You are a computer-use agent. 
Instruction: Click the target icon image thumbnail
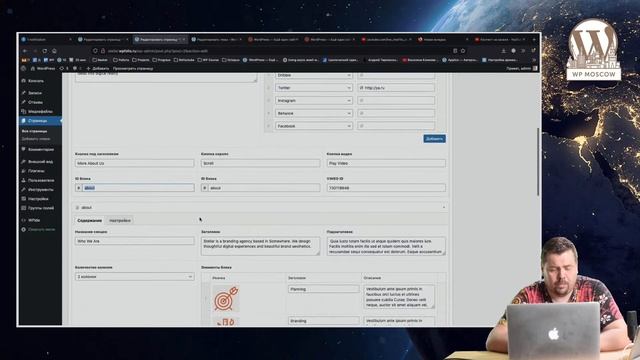[226, 298]
